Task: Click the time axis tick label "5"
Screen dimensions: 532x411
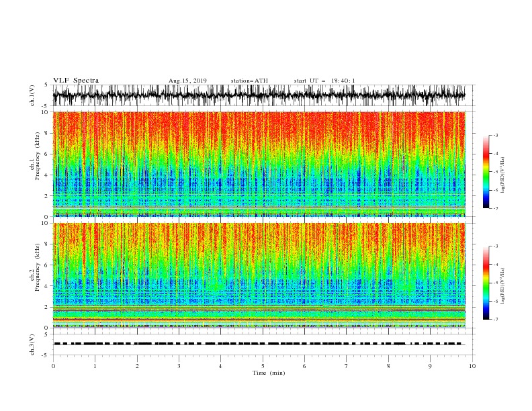Action: [263, 366]
